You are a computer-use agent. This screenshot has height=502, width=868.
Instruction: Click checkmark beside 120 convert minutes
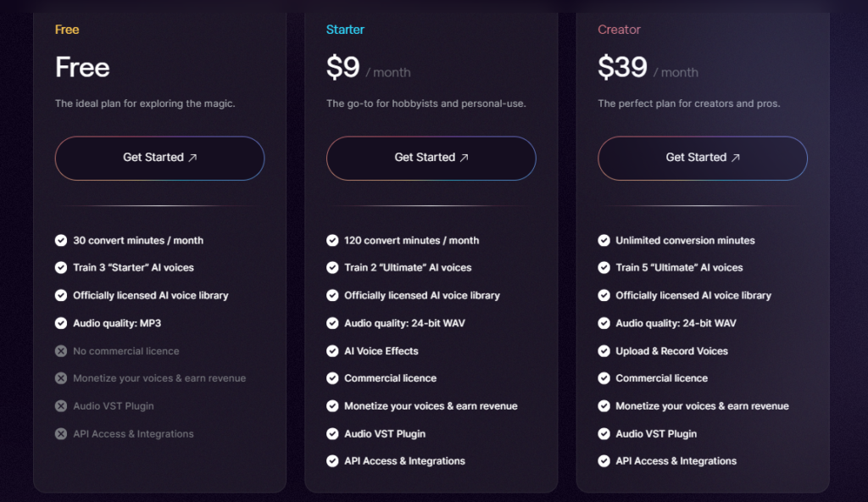332,241
